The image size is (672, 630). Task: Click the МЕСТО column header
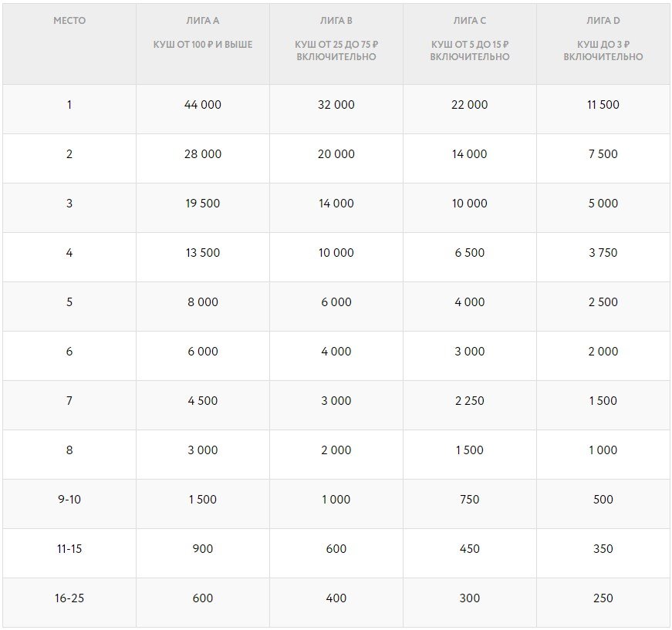69,21
